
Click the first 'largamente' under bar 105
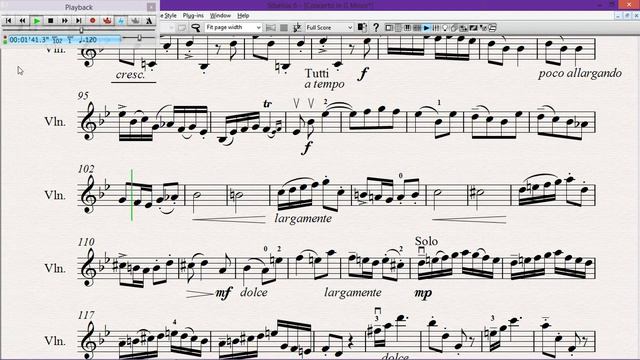click(x=303, y=218)
